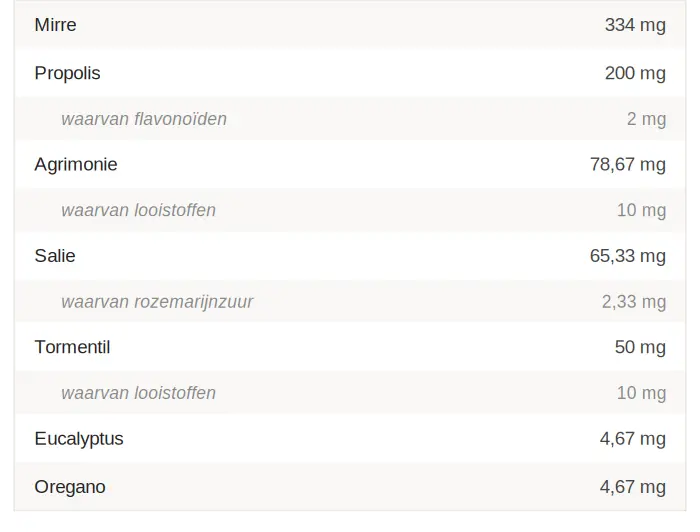Screen dimensions: 700x532
Task: Click the Agrimonie ingredient name
Action: tap(76, 164)
